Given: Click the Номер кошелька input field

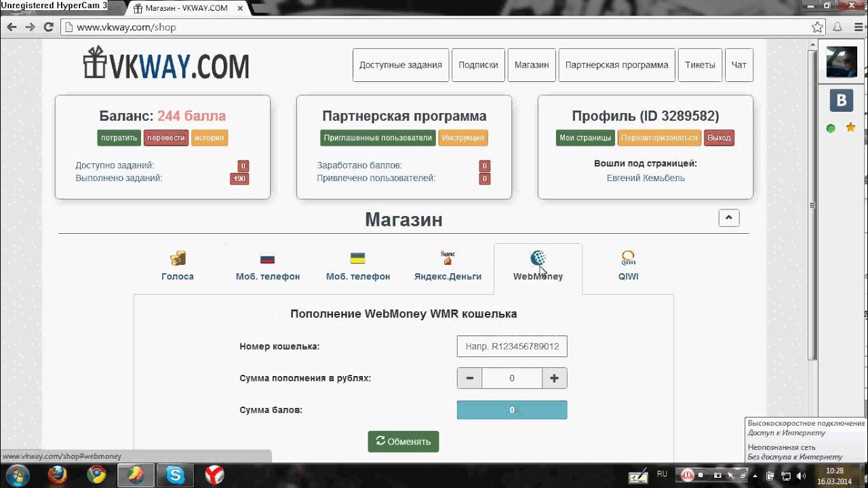Looking at the screenshot, I should (512, 346).
